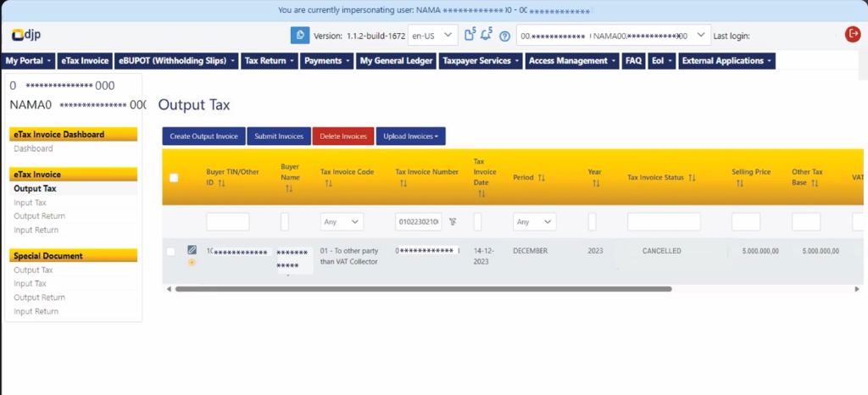
Task: Open the Tax Return menu
Action: pyautogui.click(x=270, y=61)
